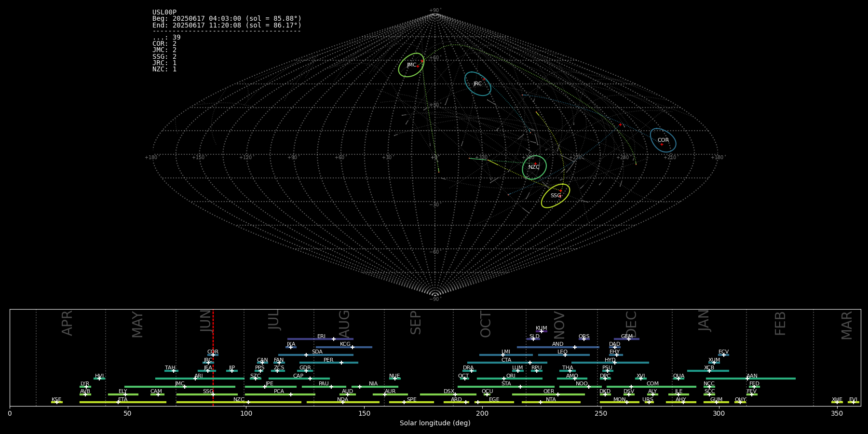This screenshot has height=434, width=868.
Task: Click the FEB month label in timeline
Action: (780, 323)
